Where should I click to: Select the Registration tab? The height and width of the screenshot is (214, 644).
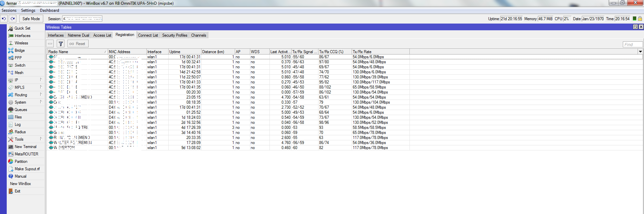pyautogui.click(x=125, y=35)
